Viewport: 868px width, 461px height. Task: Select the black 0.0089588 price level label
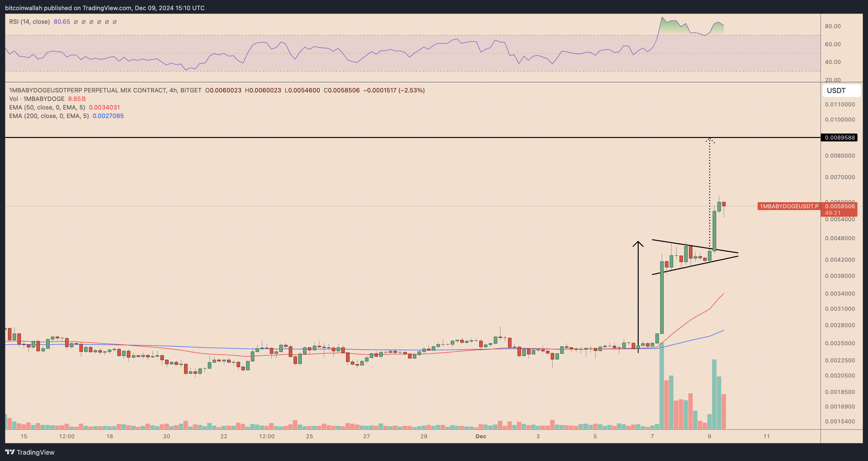coord(840,138)
